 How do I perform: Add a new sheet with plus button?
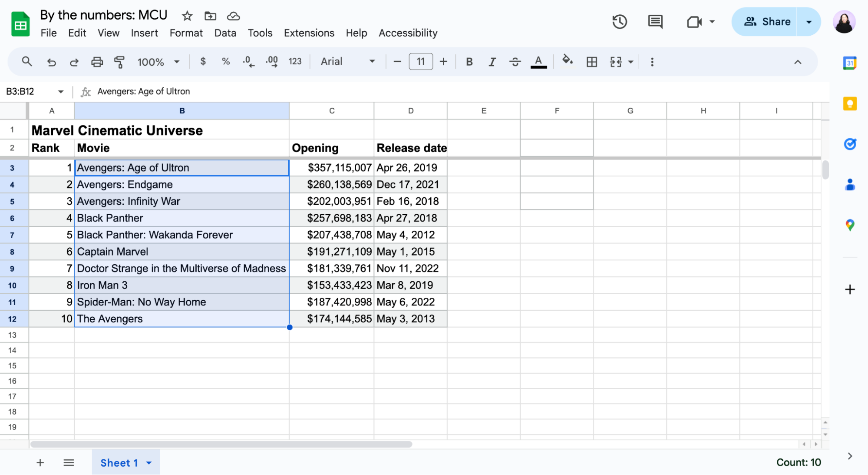[x=40, y=463]
